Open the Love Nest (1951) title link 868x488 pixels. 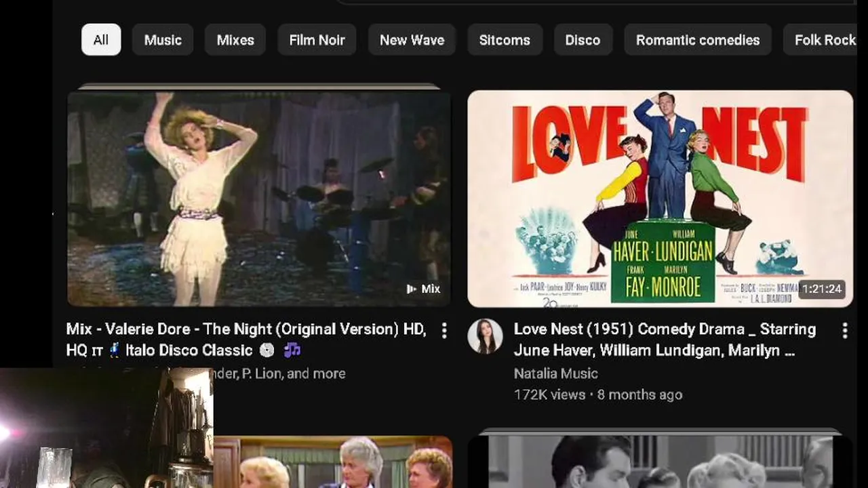665,340
